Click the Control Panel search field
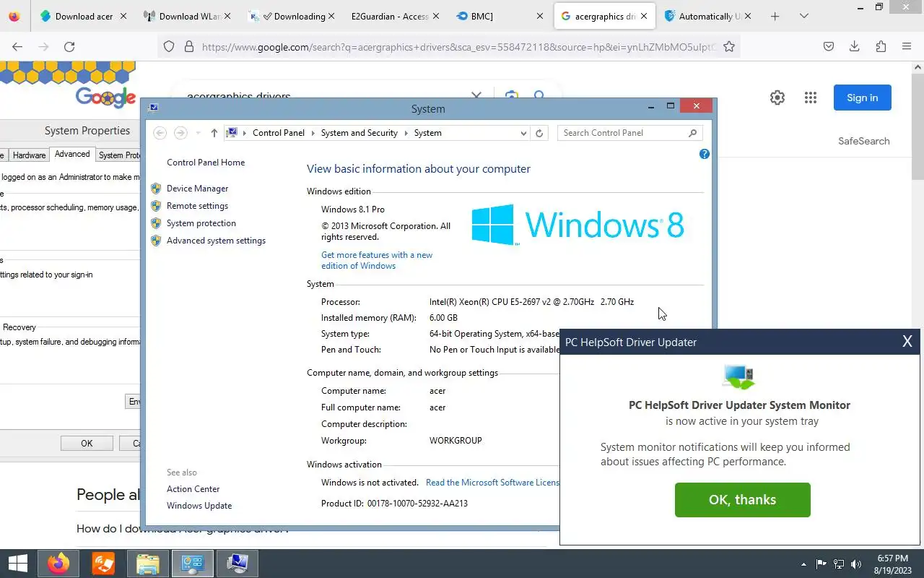The image size is (924, 578). (621, 133)
